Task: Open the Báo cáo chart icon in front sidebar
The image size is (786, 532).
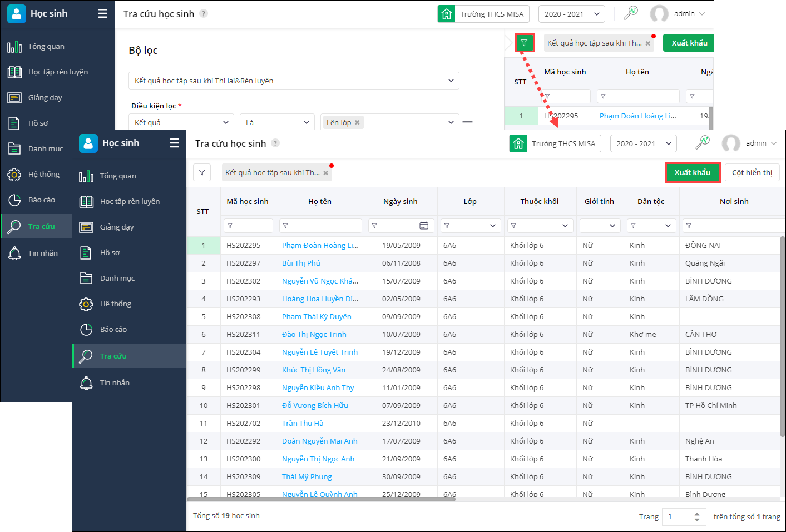Action: click(86, 330)
